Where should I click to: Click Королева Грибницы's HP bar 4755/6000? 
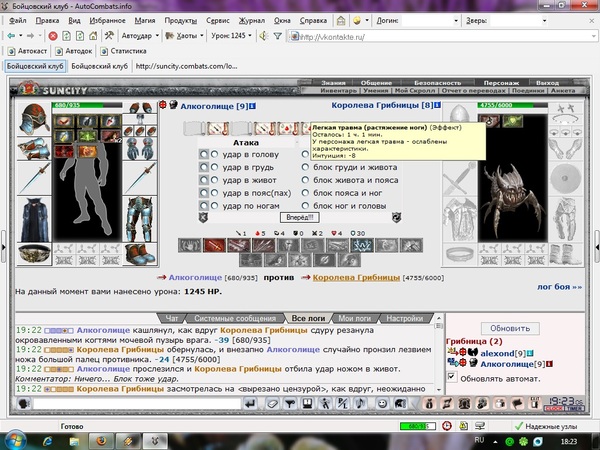512,105
